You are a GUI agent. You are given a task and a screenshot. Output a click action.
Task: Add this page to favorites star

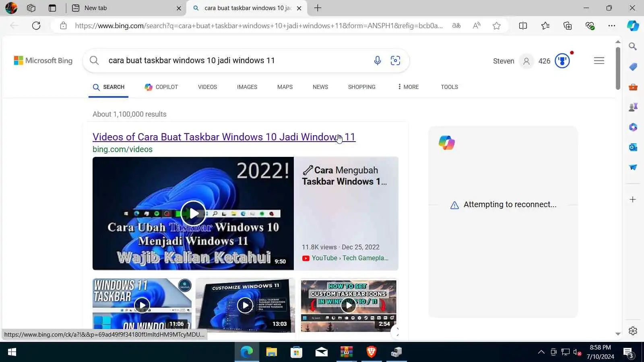497,26
